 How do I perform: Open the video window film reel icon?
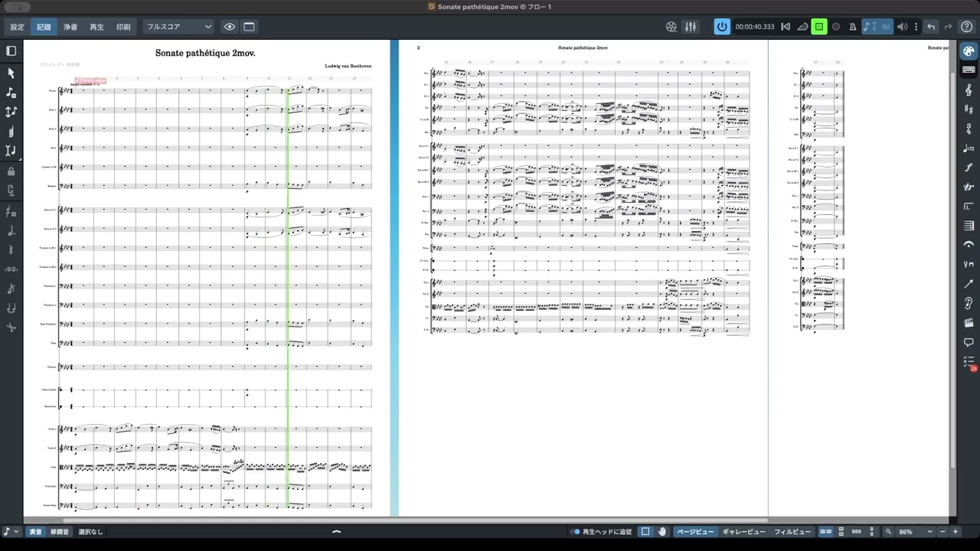pos(671,27)
